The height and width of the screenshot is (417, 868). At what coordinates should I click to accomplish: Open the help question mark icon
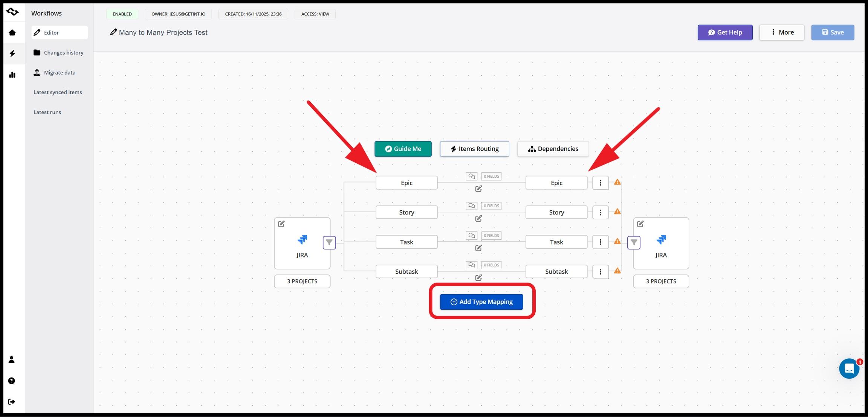(12, 381)
